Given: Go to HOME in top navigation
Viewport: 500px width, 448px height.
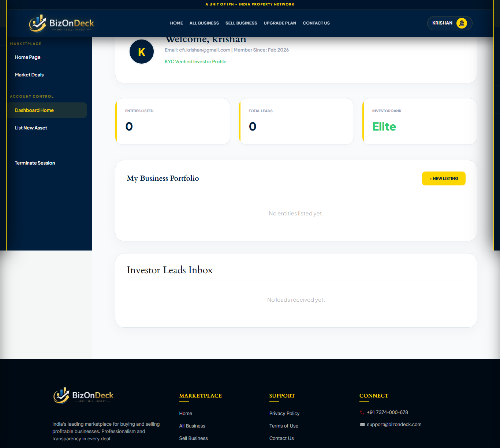Looking at the screenshot, I should click(176, 23).
